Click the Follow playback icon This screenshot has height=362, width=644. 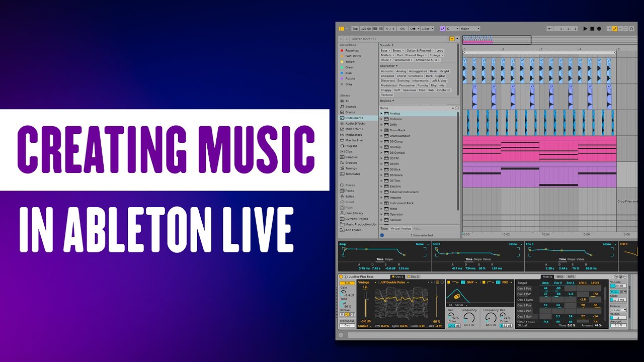(x=549, y=29)
